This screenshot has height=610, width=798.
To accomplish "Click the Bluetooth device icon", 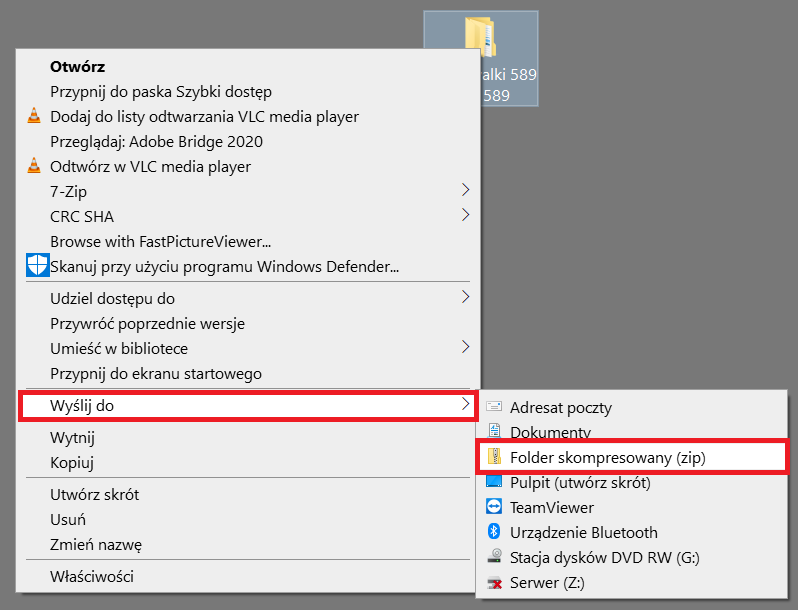I will pyautogui.click(x=494, y=532).
